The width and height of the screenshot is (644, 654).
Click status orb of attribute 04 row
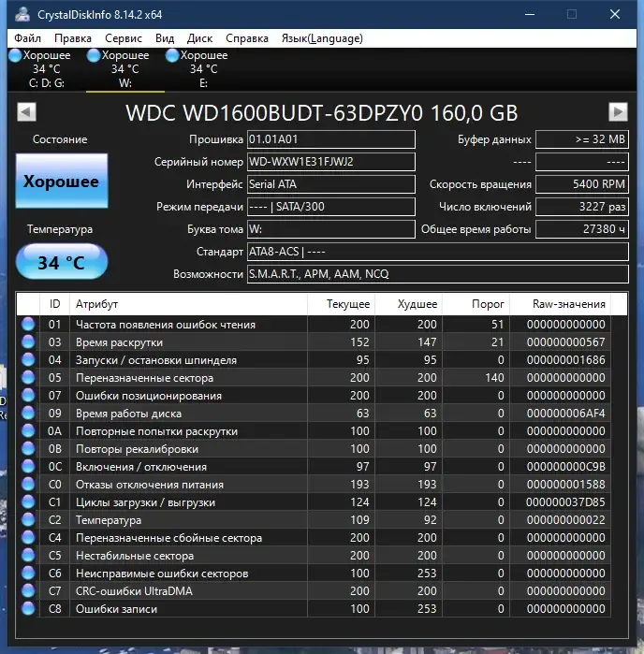coord(28,359)
